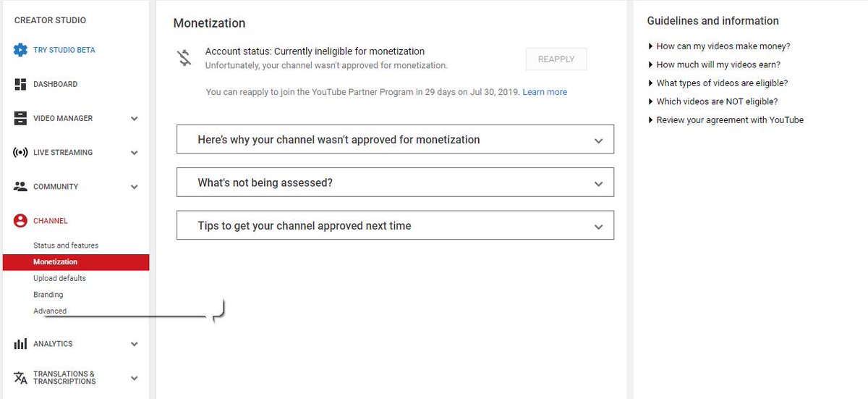Click the crossed-out dollar monetization icon

point(184,58)
